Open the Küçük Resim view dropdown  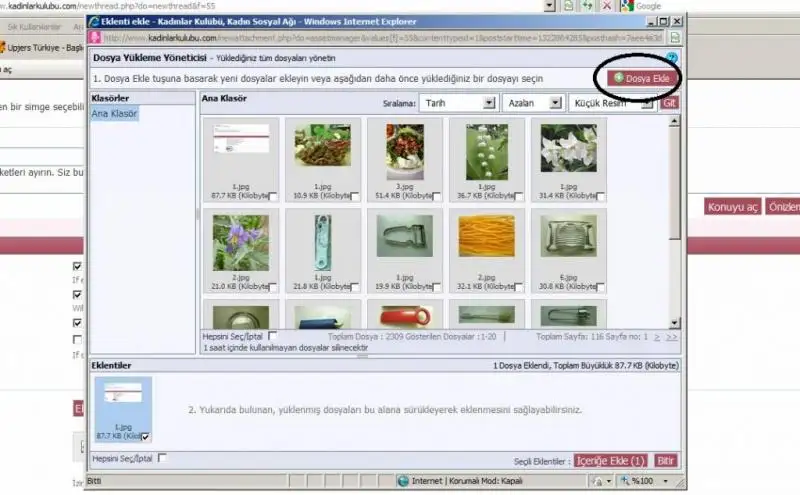pyautogui.click(x=612, y=102)
